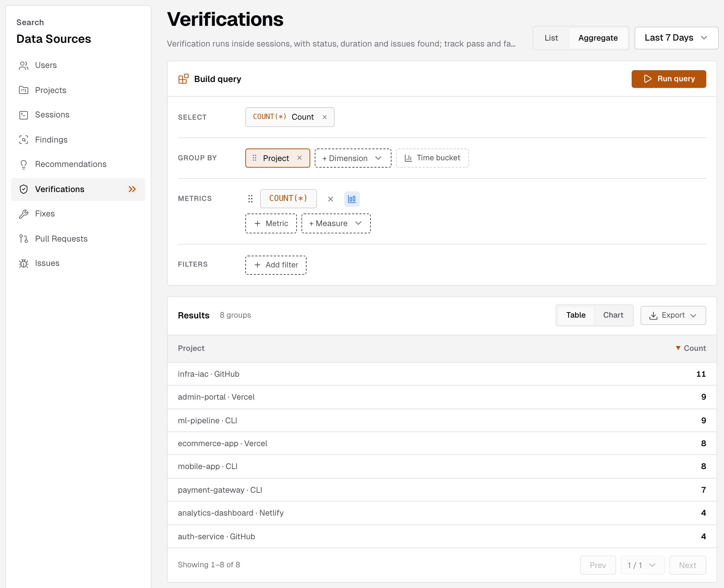Viewport: 724px width, 588px height.
Task: Open Findings data source
Action: [x=78, y=140]
